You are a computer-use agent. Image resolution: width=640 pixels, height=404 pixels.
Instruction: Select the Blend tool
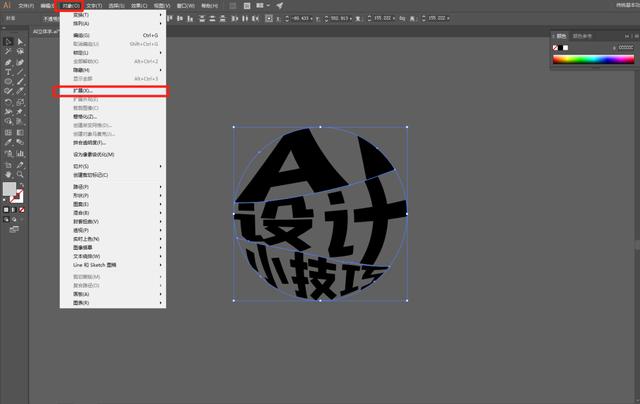(x=20, y=142)
